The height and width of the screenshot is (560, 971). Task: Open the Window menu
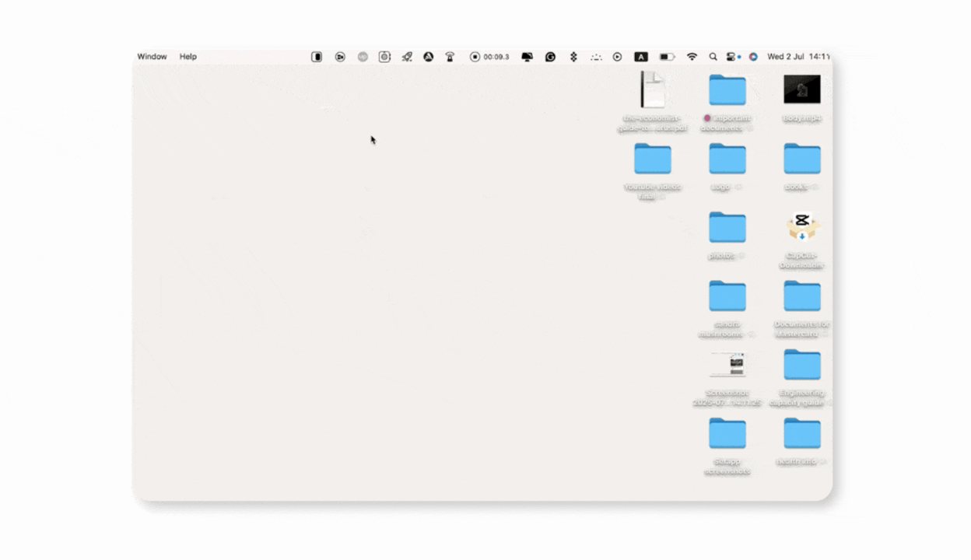click(x=152, y=57)
